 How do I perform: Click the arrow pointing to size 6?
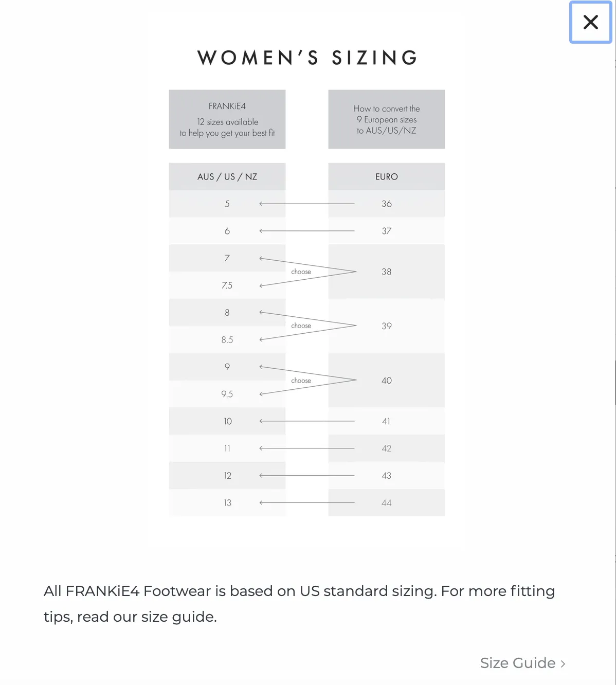tap(307, 231)
